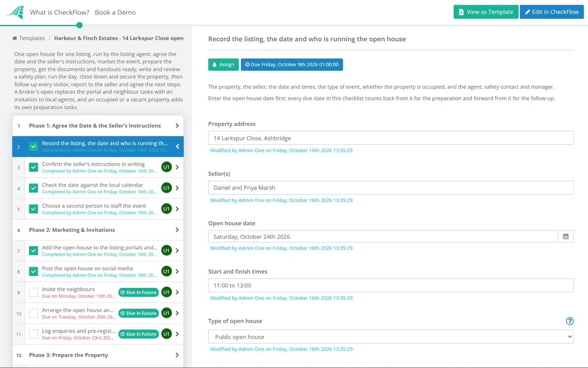This screenshot has width=588, height=368.
Task: Click the Start and finish times field
Action: click(391, 285)
